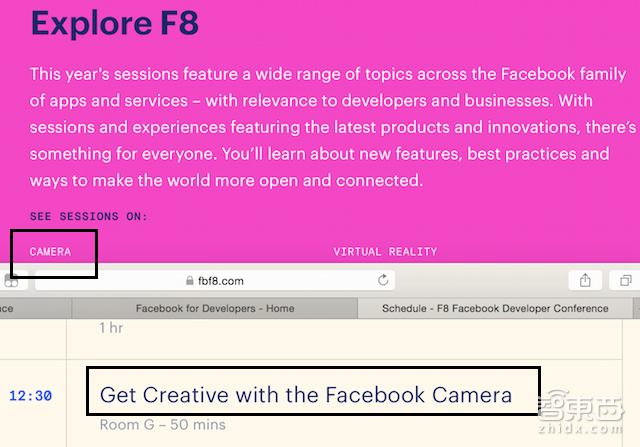Open the VIRTUAL REALITY sessions link
The image size is (640, 447).
[385, 252]
